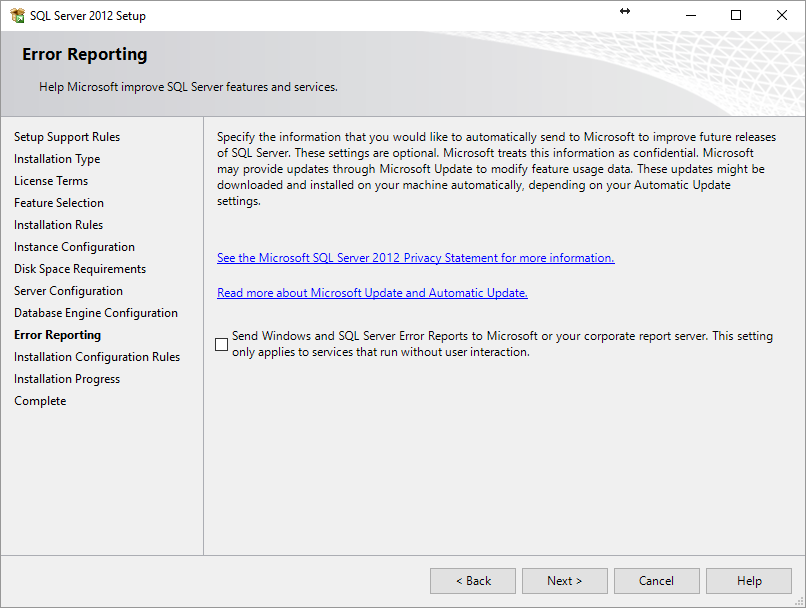806x608 pixels.
Task: Select Database Engine Configuration step
Action: click(96, 313)
